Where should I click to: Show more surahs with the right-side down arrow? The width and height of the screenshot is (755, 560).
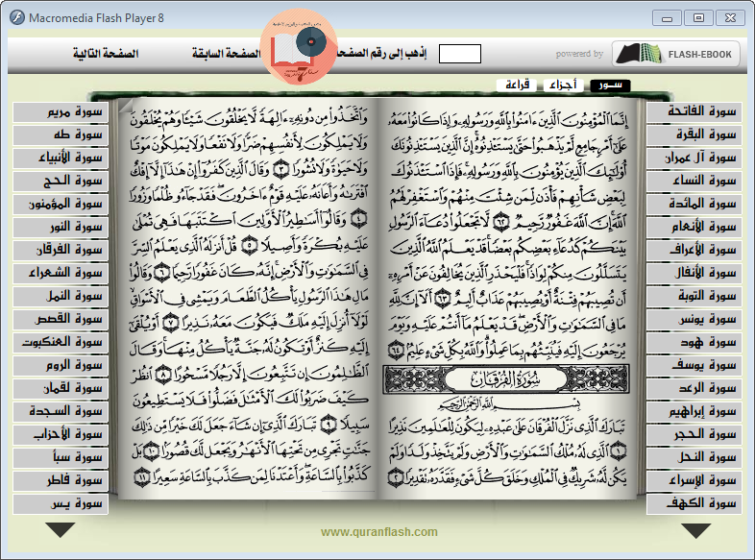point(696,531)
